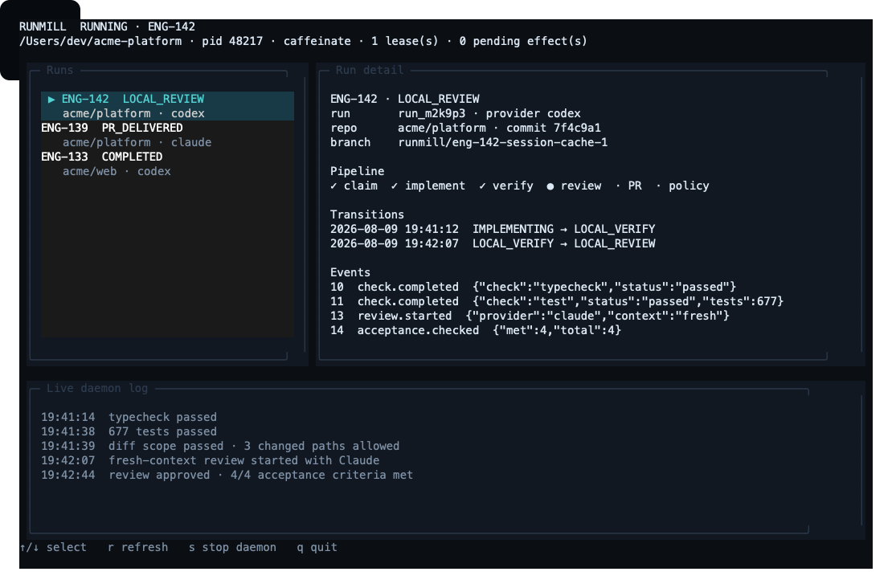Image resolution: width=892 pixels, height=588 pixels.
Task: Click the 'acme/platform · codex' subtitle in Runs
Action: coord(133,113)
